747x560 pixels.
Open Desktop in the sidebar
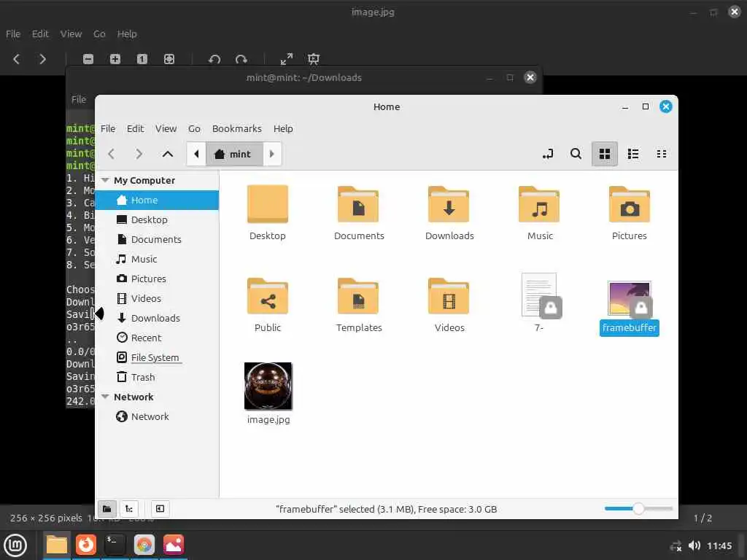(158, 219)
